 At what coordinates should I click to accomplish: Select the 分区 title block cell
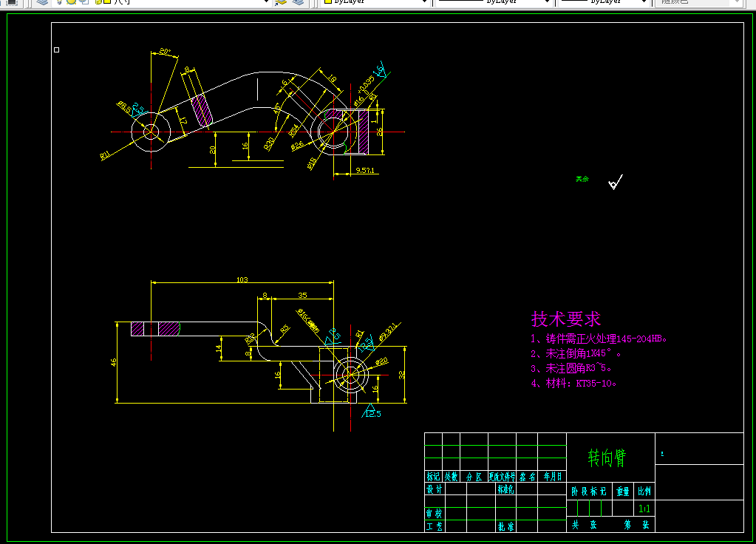coord(474,477)
